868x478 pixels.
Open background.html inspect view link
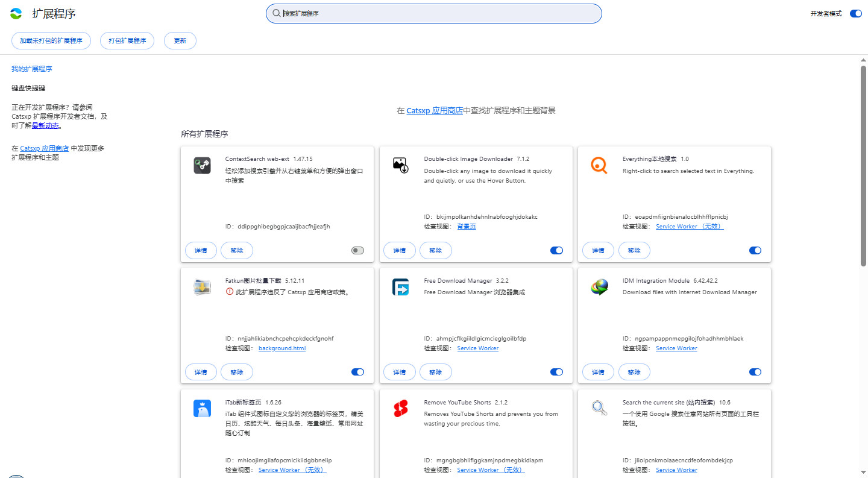pyautogui.click(x=282, y=348)
